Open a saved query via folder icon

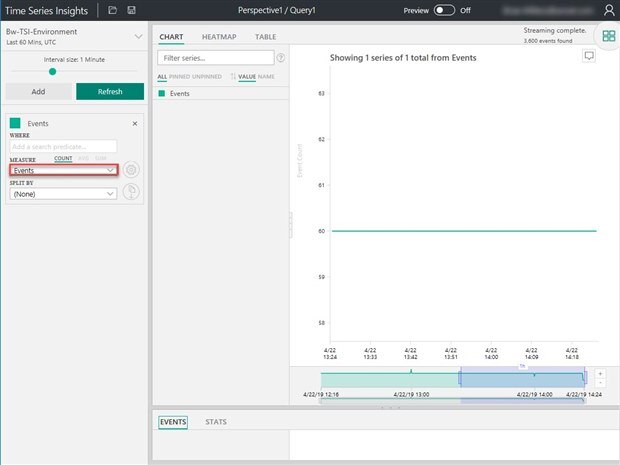[x=112, y=10]
